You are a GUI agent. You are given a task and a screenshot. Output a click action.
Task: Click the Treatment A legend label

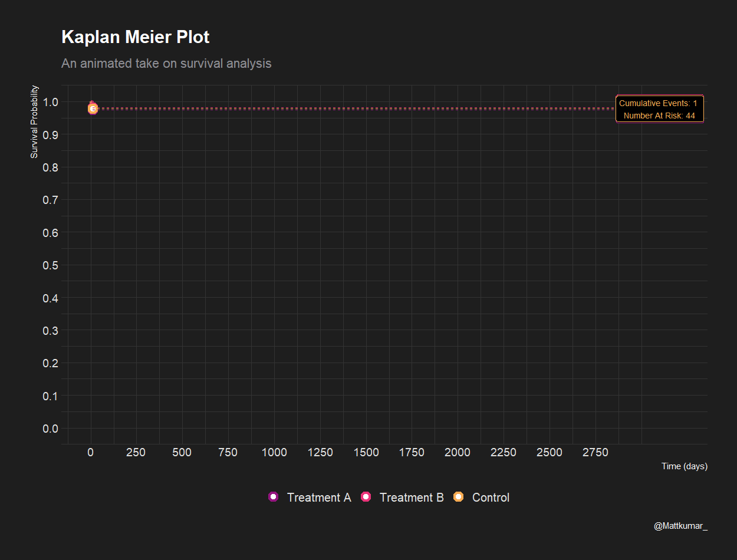[319, 498]
